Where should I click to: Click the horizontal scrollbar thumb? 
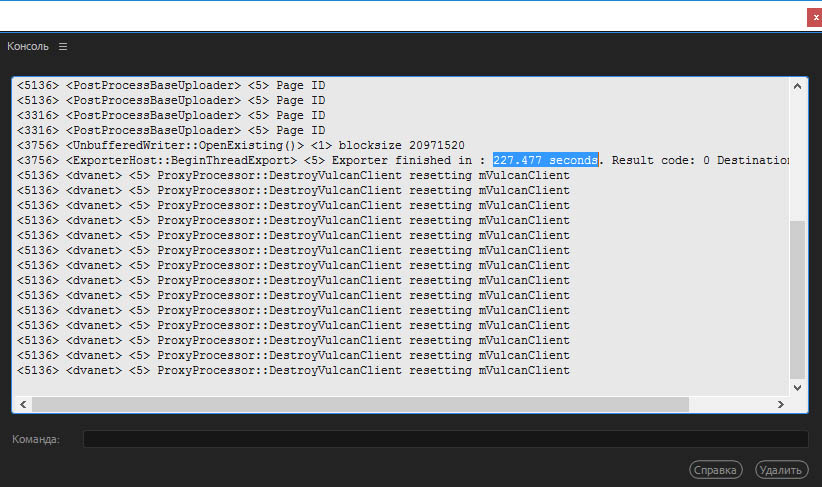coord(360,404)
